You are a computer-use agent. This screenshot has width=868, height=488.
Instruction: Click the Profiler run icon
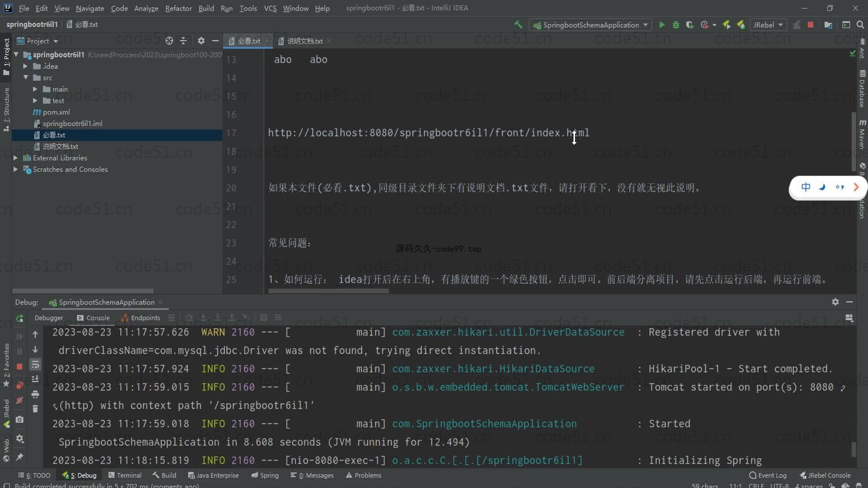pyautogui.click(x=704, y=25)
